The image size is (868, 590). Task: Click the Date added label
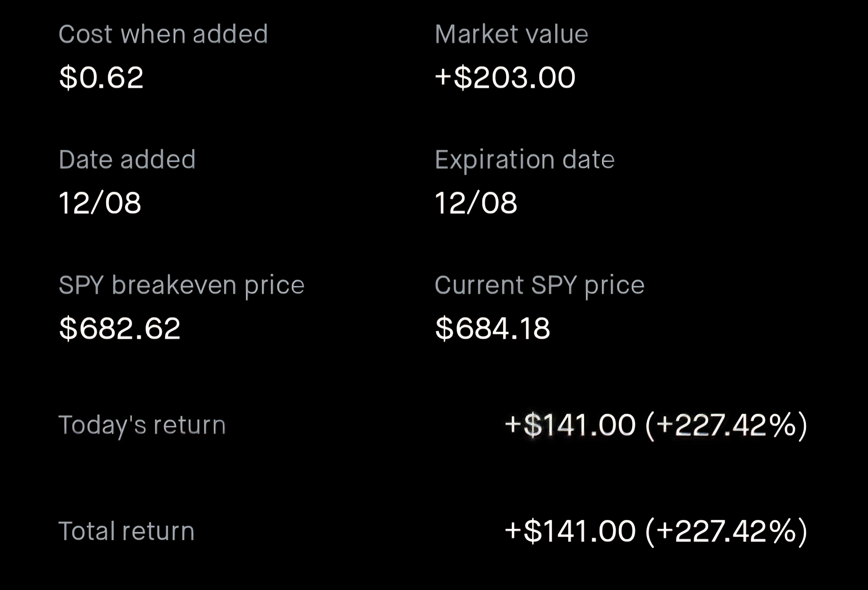coord(127,160)
